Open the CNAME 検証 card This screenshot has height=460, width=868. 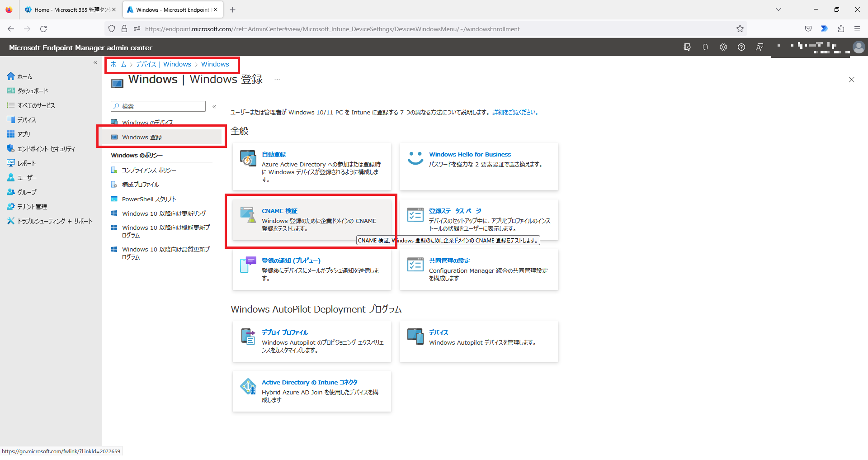point(312,220)
